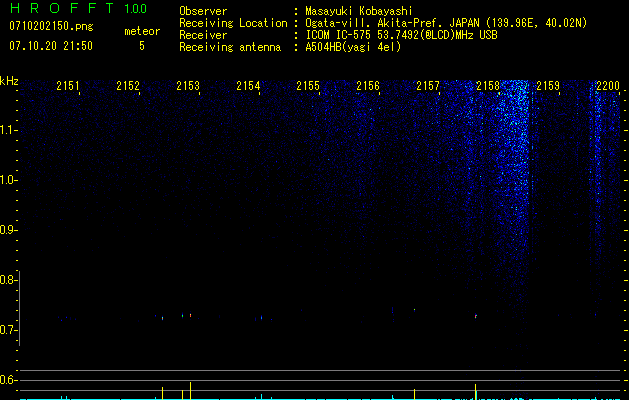Click the HROFFT 1.0.0 title text

click(78, 8)
